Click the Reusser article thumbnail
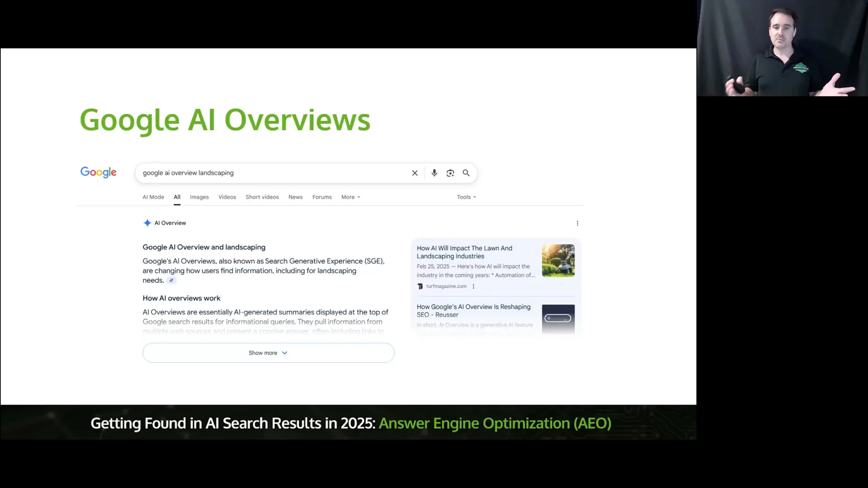868x488 pixels. pos(558,319)
